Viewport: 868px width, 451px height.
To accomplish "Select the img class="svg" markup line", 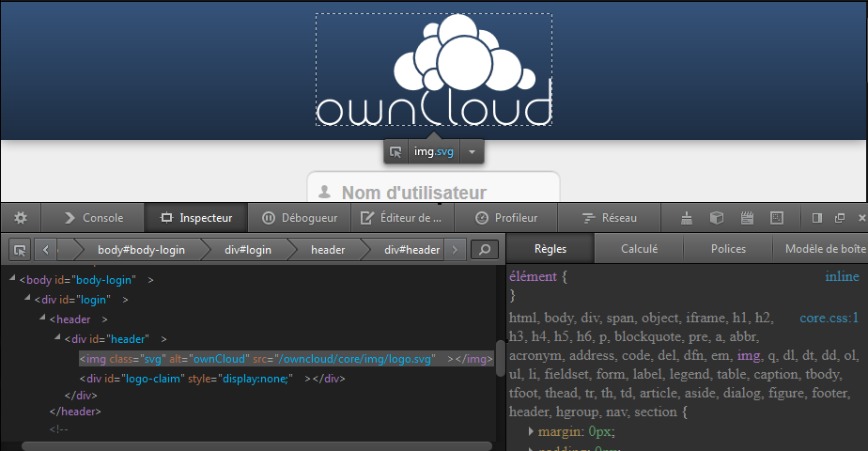I will (287, 359).
